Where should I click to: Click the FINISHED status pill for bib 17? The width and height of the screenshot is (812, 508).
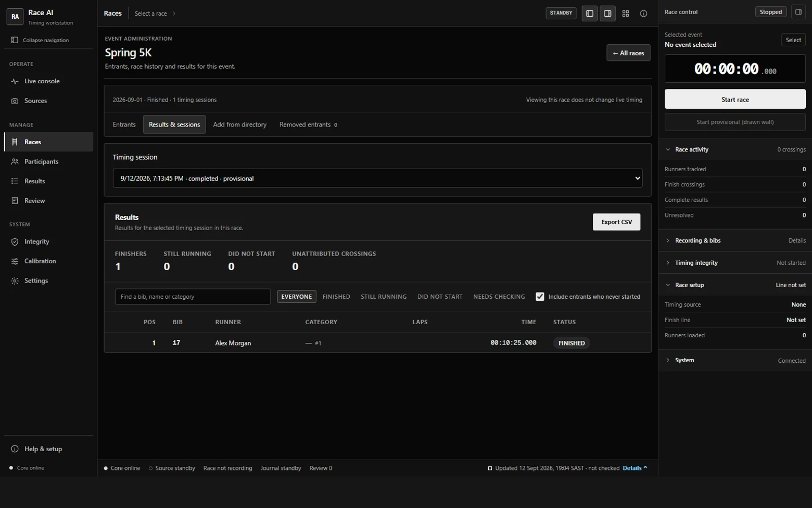point(571,343)
